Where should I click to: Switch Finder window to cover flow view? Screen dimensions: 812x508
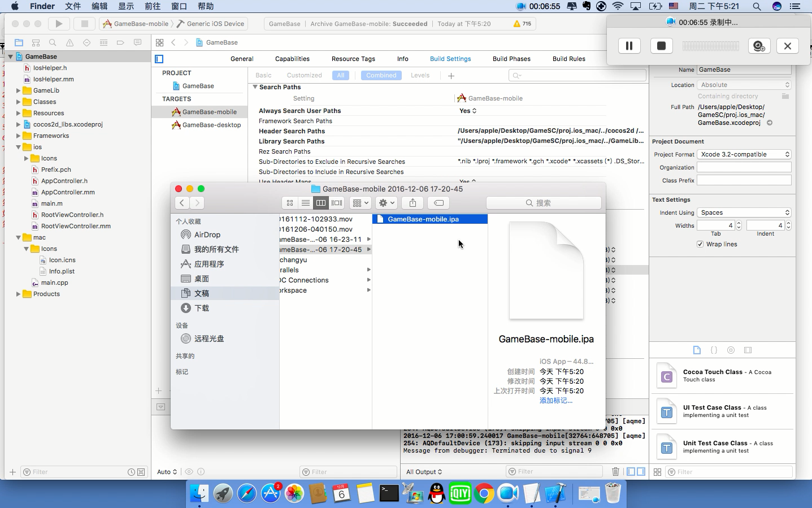337,203
